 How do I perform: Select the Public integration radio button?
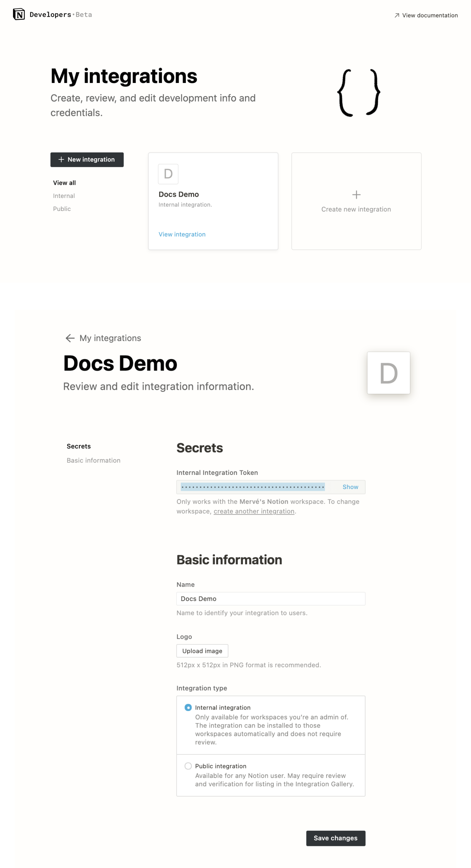click(x=188, y=766)
